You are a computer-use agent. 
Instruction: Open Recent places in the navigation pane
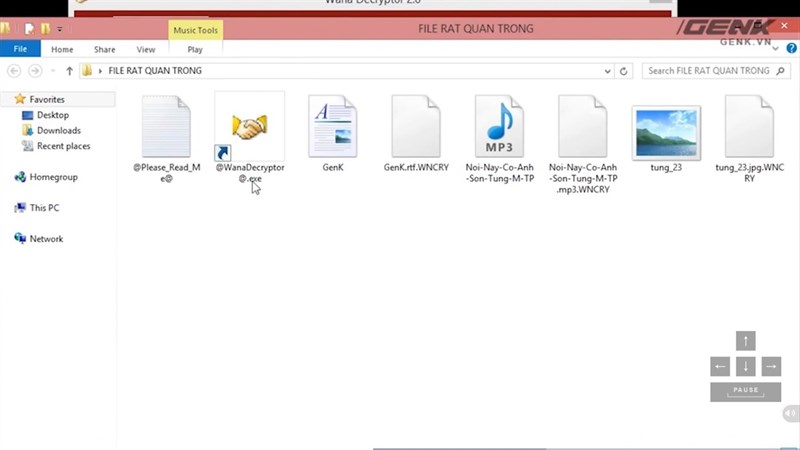[x=63, y=146]
